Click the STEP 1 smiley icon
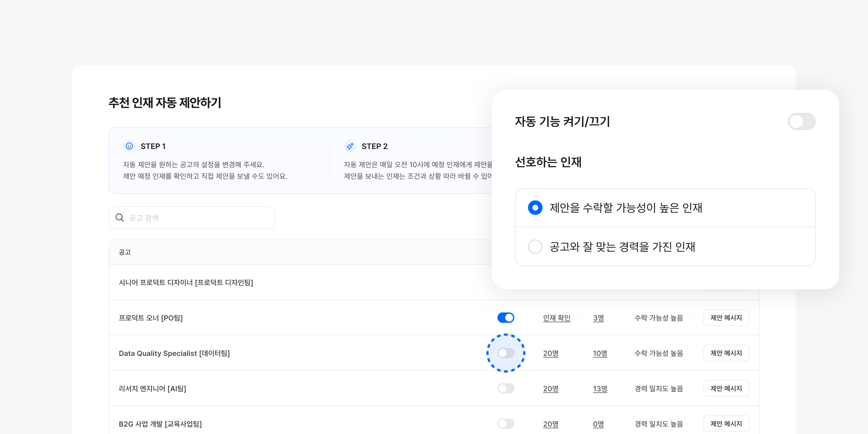 pyautogui.click(x=129, y=146)
